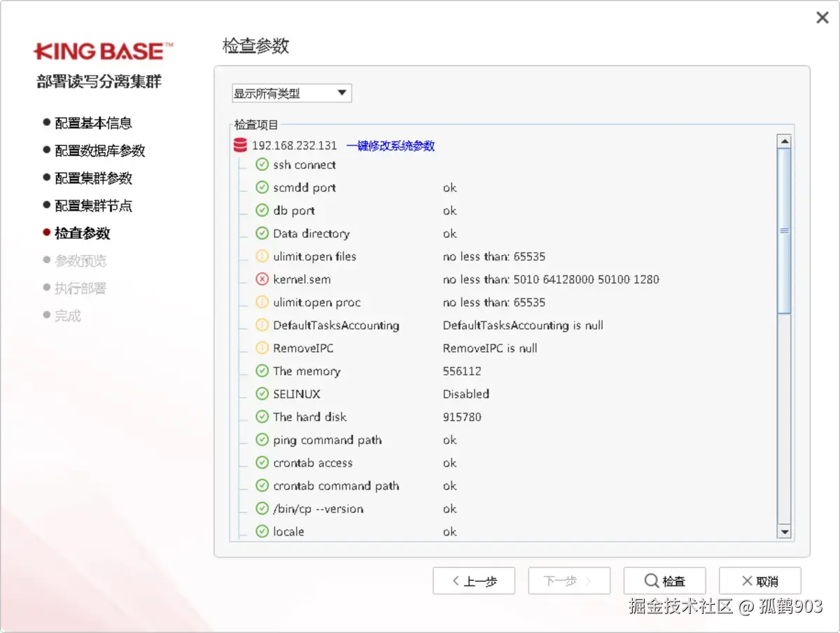Click green check icon for scmdd port
This screenshot has width=840, height=633.
click(262, 188)
